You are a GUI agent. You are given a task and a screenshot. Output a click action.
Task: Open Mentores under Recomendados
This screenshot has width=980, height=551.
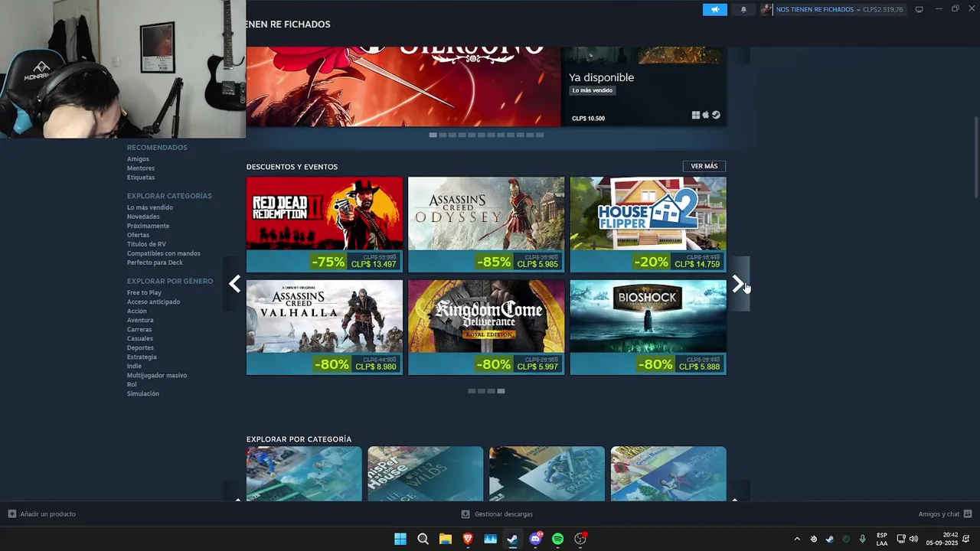141,168
